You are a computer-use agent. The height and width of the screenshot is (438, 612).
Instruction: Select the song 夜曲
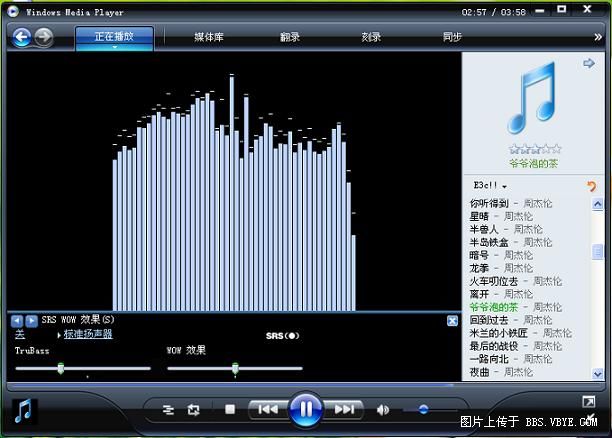[x=501, y=372]
